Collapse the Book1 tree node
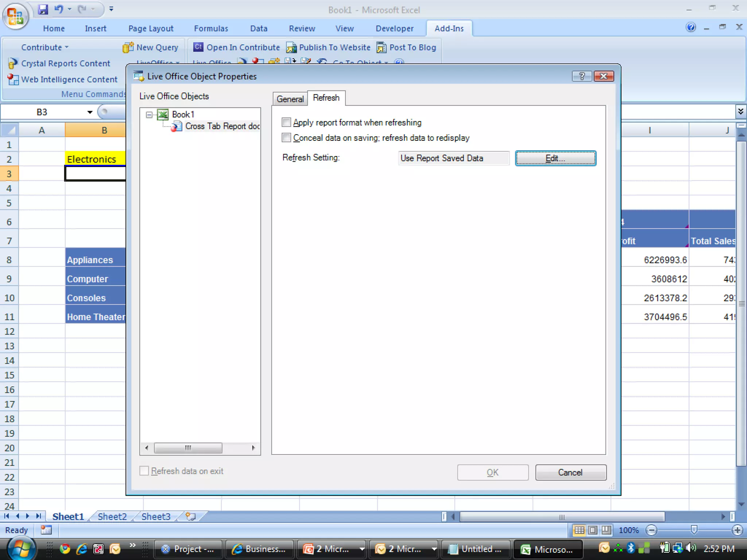This screenshot has height=560, width=747. click(149, 115)
